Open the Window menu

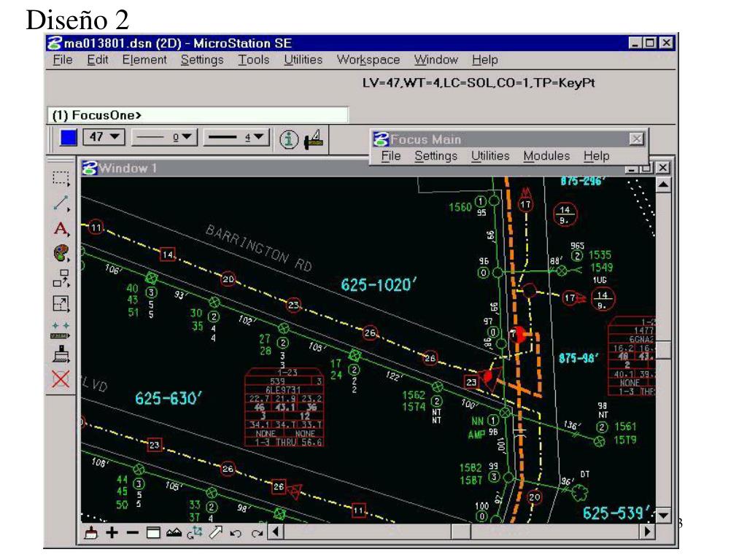tap(436, 60)
